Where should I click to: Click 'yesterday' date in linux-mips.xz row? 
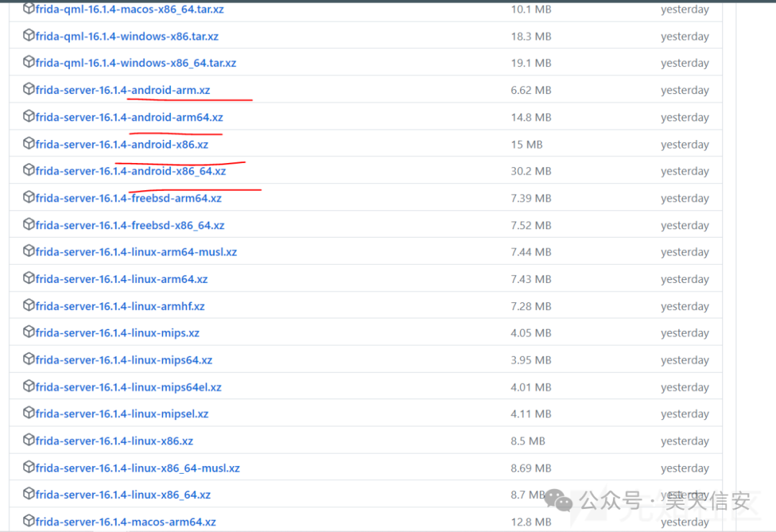[685, 334]
